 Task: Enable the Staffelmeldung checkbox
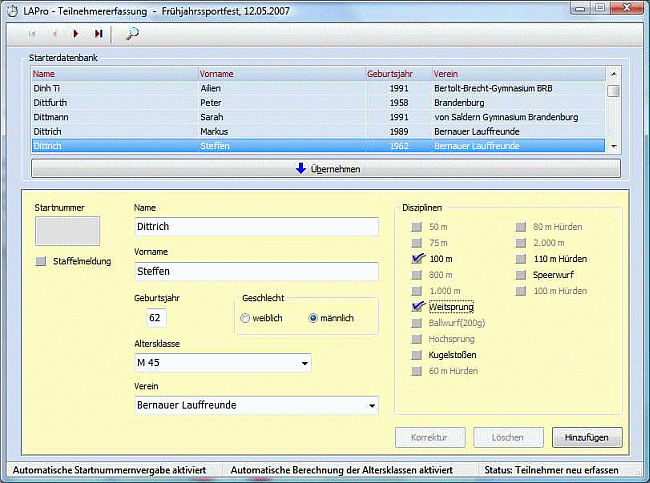(x=41, y=261)
